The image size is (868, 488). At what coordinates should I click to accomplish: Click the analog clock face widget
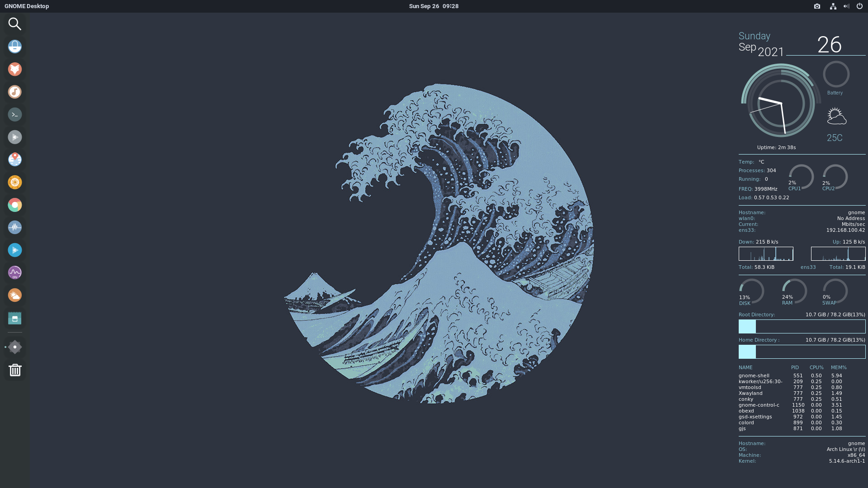[781, 103]
